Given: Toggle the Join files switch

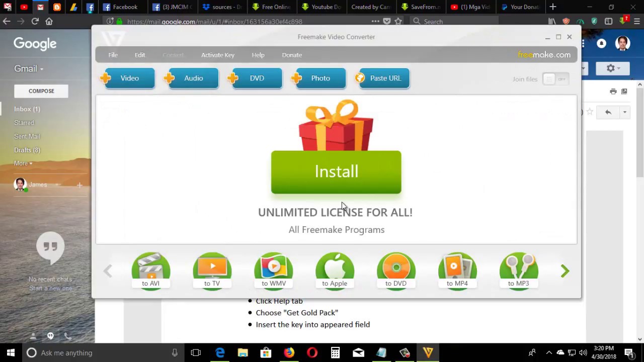Looking at the screenshot, I should [x=555, y=79].
